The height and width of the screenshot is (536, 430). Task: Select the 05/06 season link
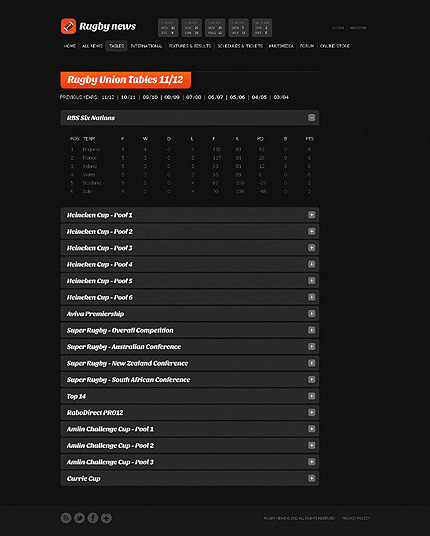tap(238, 97)
